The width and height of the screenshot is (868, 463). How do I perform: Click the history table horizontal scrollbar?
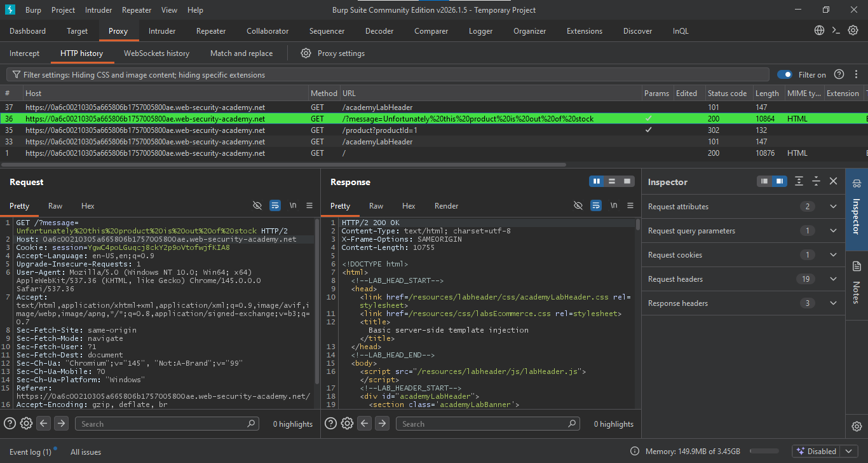click(x=284, y=164)
